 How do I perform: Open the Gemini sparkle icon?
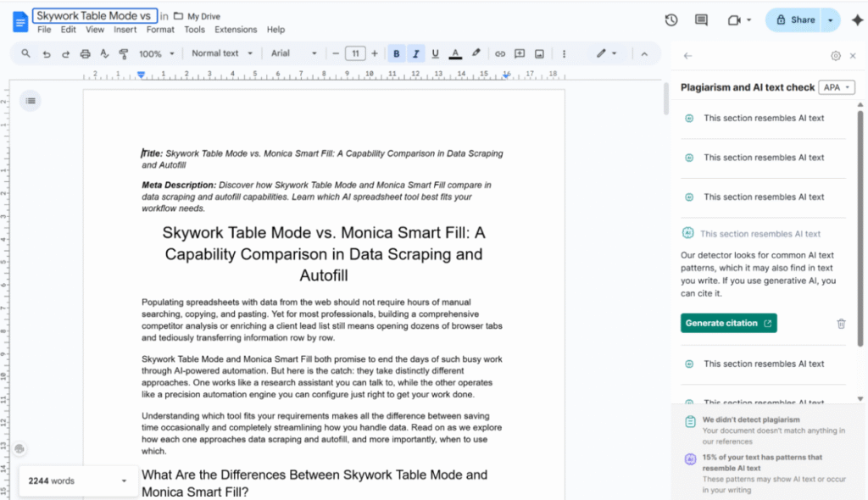pyautogui.click(x=857, y=20)
